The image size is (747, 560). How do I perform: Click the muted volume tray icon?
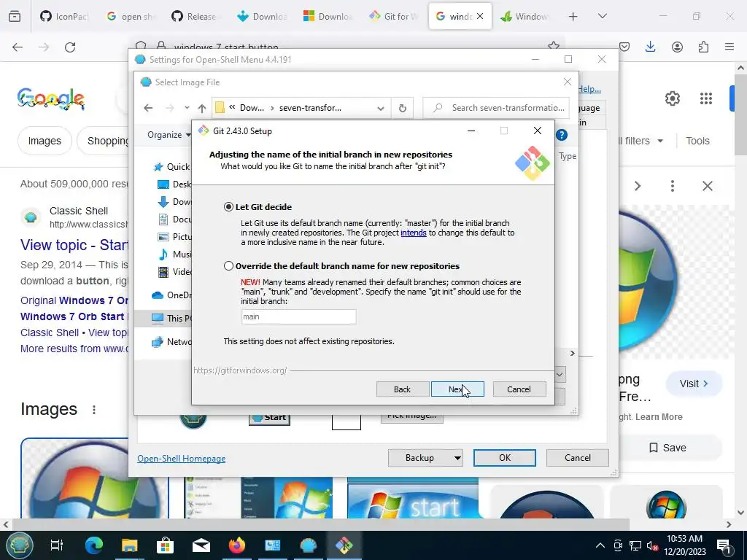click(652, 546)
